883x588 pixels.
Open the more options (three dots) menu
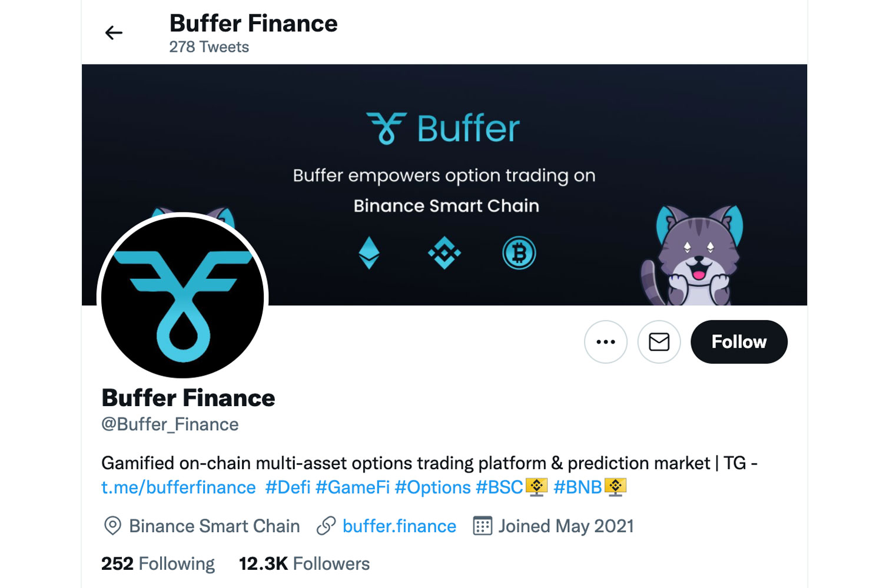(x=606, y=342)
